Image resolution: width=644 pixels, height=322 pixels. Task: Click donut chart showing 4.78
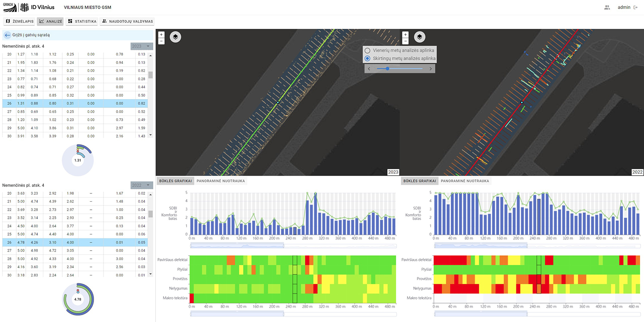click(78, 299)
